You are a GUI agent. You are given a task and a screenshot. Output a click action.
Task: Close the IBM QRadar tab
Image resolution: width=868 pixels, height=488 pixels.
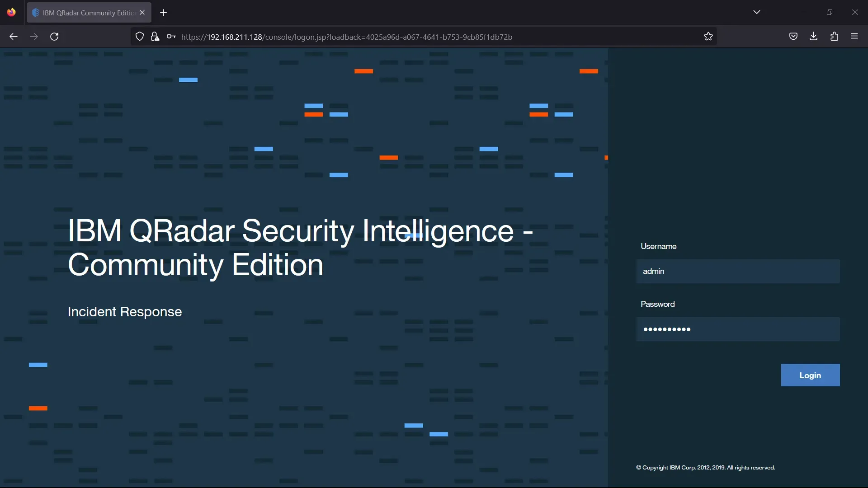tap(142, 13)
